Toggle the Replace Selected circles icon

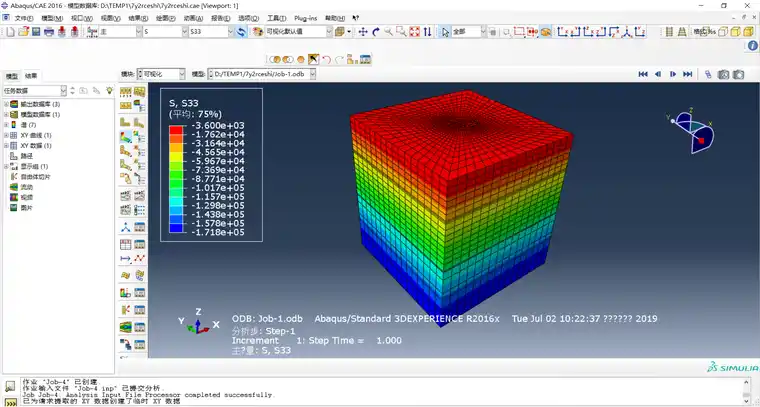point(275,60)
